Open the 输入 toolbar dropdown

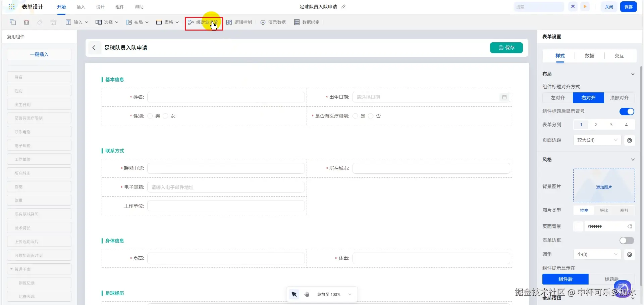tap(77, 22)
